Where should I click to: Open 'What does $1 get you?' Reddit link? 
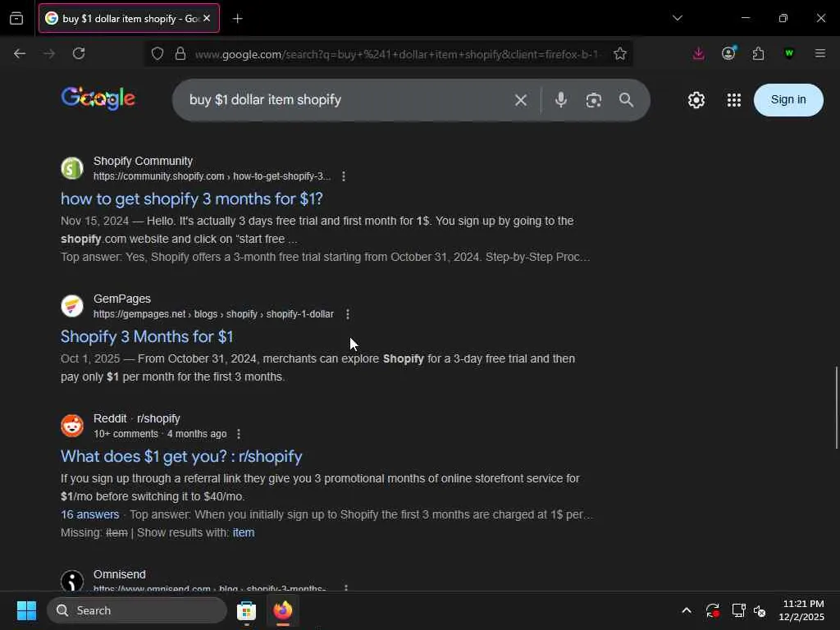(181, 456)
